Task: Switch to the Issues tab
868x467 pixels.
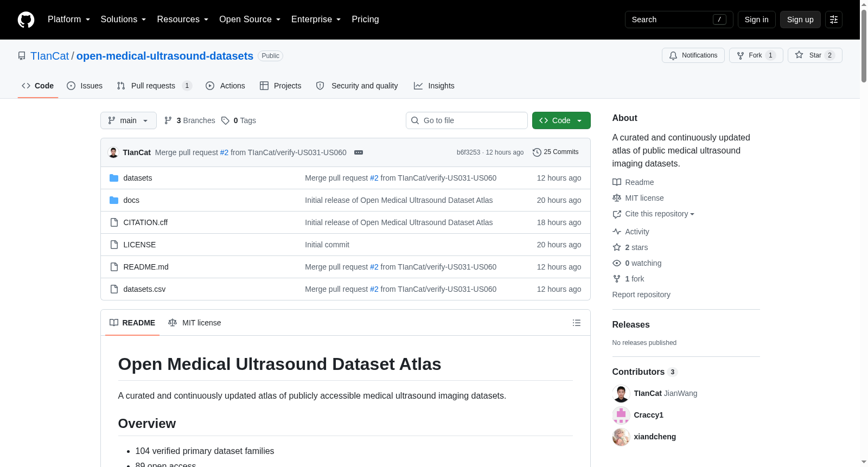Action: 85,86
